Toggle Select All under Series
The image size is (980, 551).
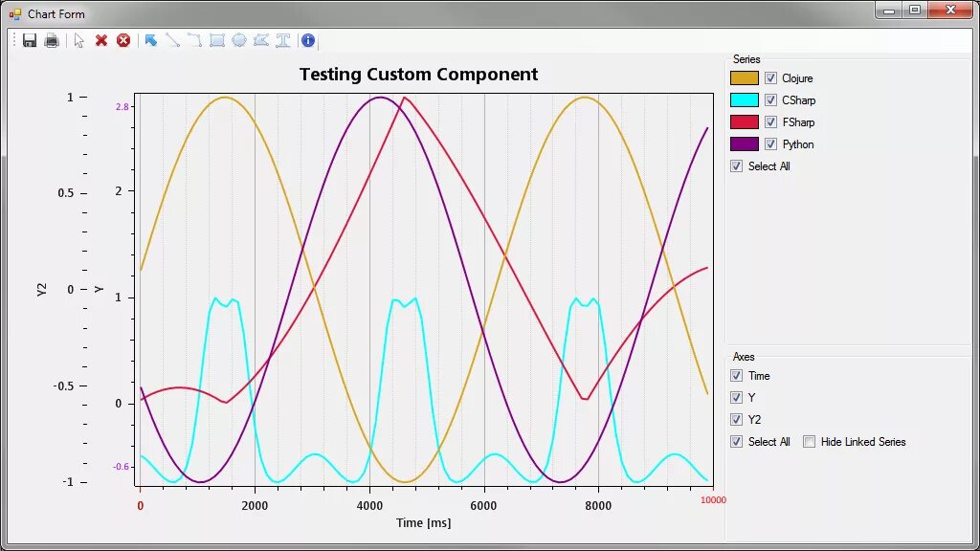pyautogui.click(x=736, y=166)
